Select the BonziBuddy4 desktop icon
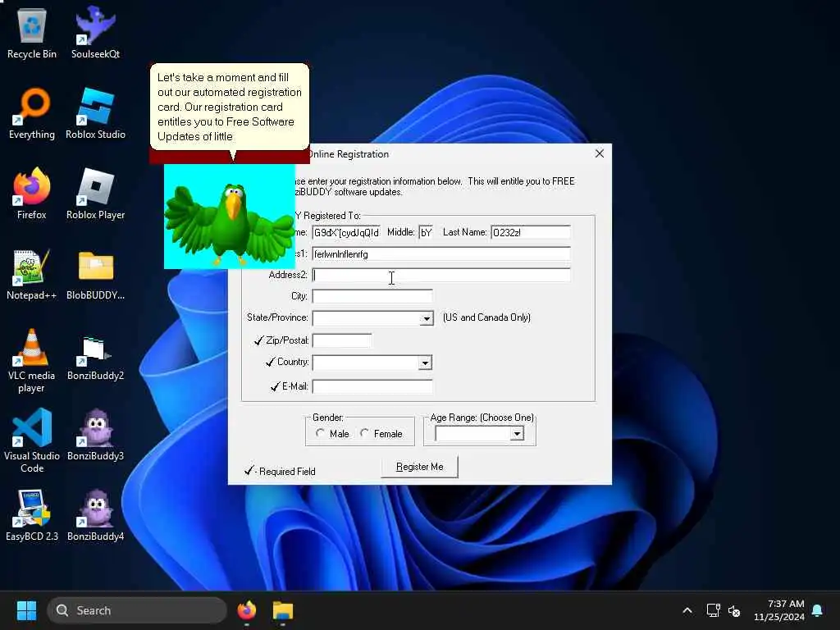This screenshot has width=840, height=630. coord(95,515)
